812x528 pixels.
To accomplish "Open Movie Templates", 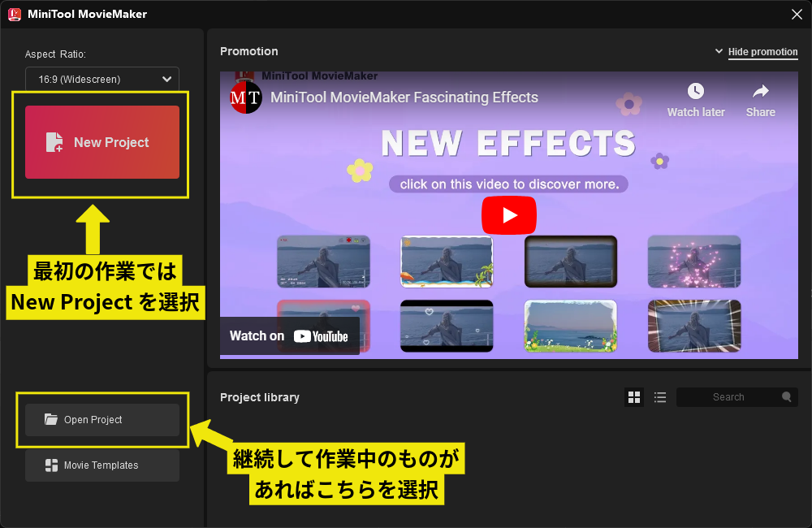I will [x=102, y=465].
